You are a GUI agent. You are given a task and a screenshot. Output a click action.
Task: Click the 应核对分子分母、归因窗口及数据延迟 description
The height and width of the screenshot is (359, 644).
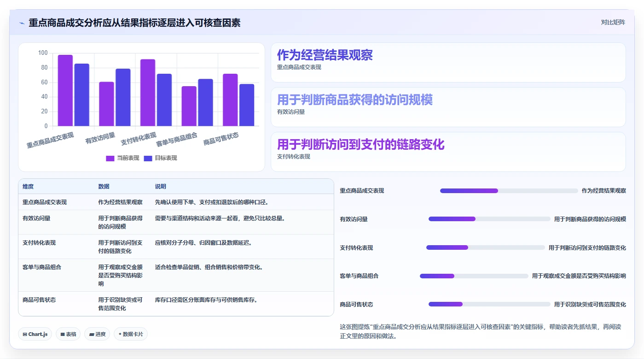203,243
